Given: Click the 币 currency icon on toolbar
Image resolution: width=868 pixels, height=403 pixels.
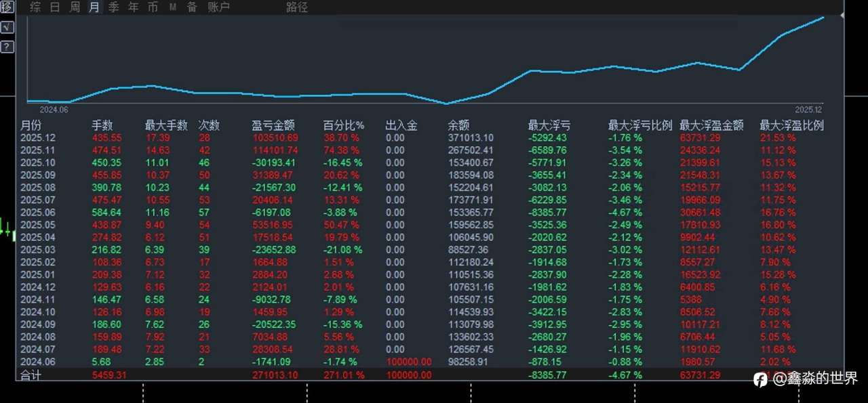Looking at the screenshot, I should [153, 7].
